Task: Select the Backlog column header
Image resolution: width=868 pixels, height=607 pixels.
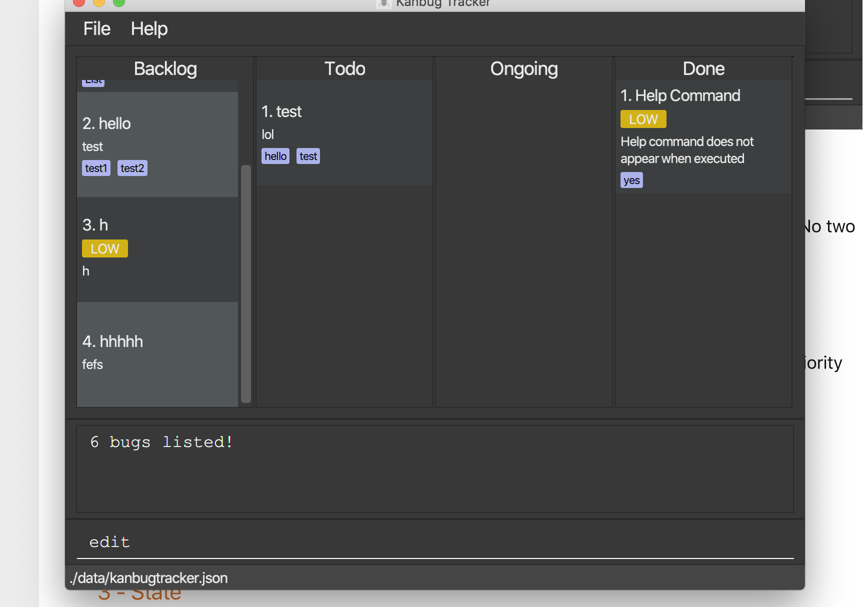Action: point(165,68)
